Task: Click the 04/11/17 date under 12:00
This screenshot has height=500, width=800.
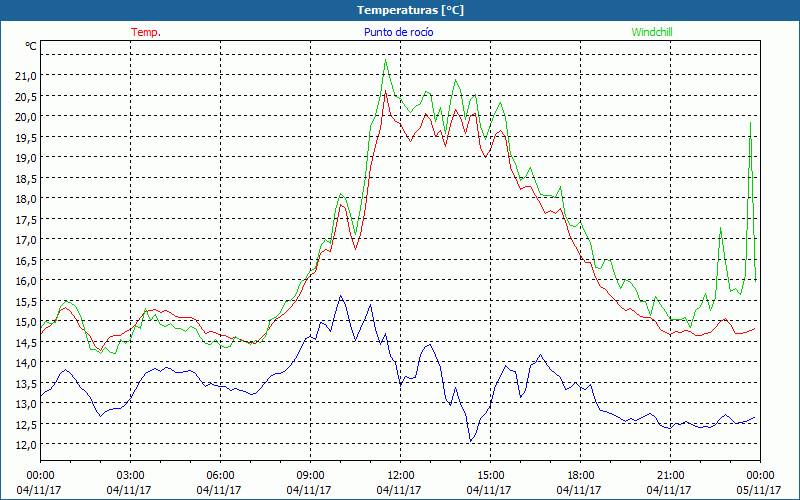Action: [x=399, y=490]
